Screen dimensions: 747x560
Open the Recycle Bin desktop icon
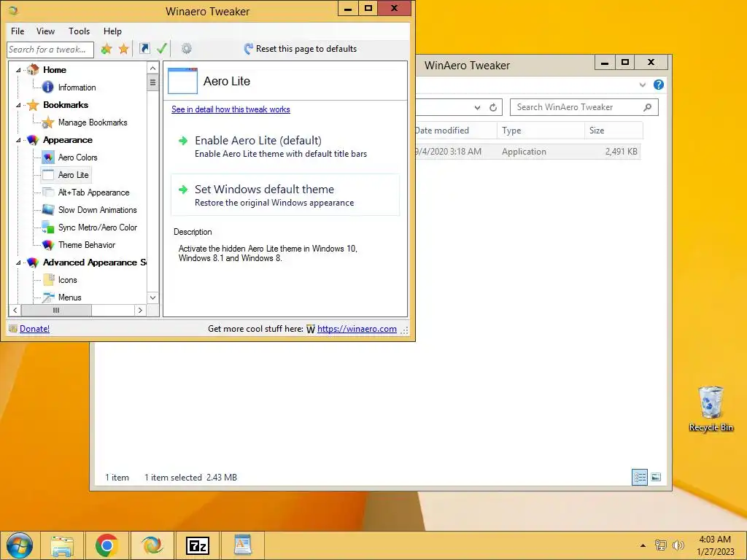711,409
